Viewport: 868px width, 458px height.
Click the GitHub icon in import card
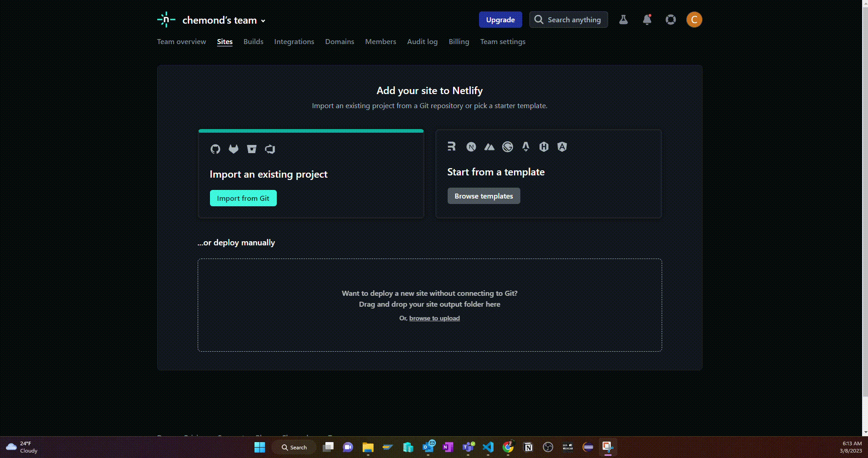(215, 149)
